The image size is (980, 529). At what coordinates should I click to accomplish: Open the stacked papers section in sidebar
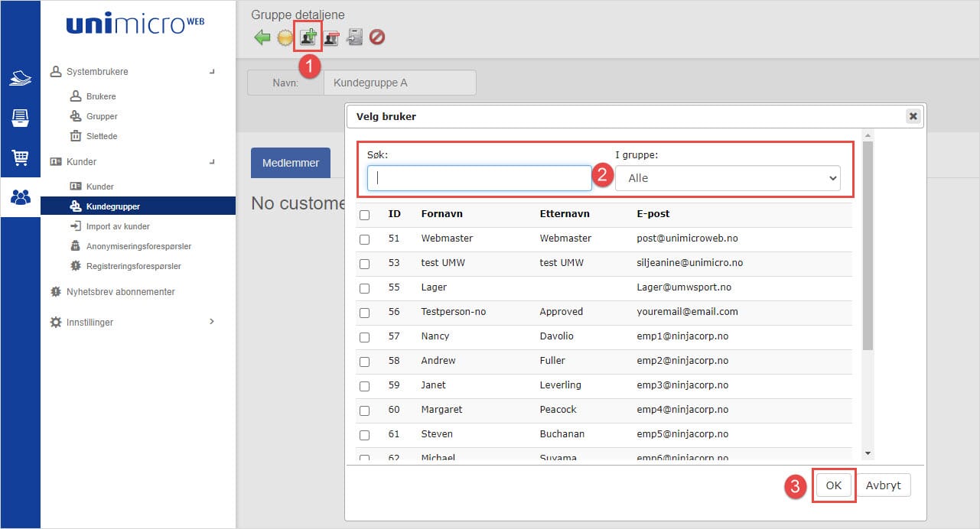pos(20,78)
